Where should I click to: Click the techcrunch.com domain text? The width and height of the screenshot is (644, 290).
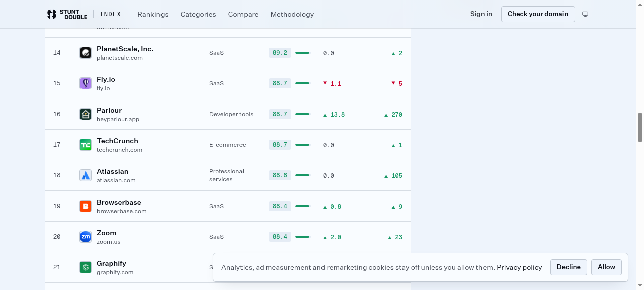coord(119,150)
